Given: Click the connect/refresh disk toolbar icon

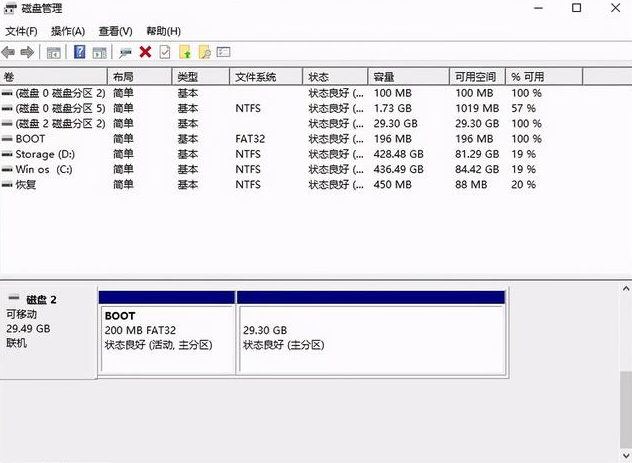Looking at the screenshot, I should 125,52.
